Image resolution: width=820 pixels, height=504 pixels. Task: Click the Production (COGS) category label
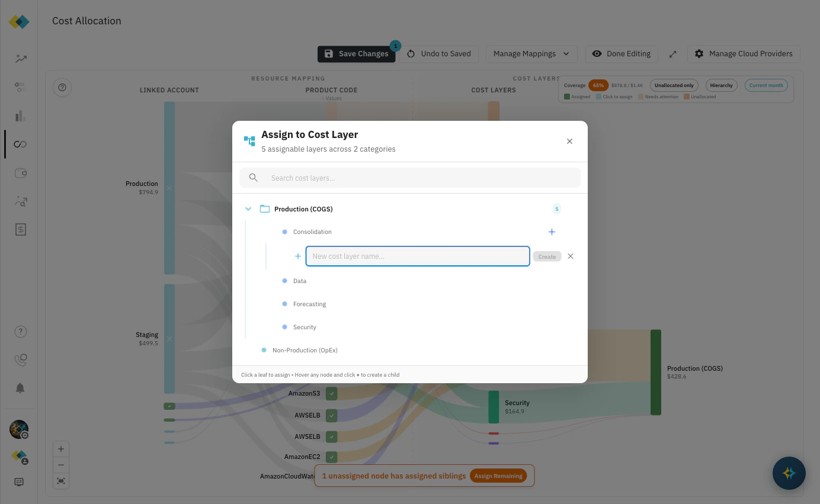(303, 209)
